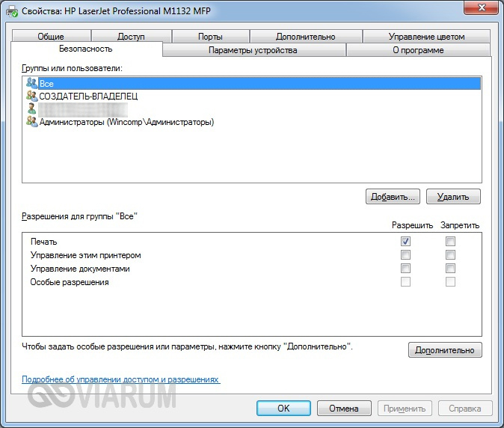The width and height of the screenshot is (504, 428).
Task: Click the icon next to СОЗДАТЕЛЬ-ВЛАДЕЛЕЦ
Action: (x=31, y=97)
